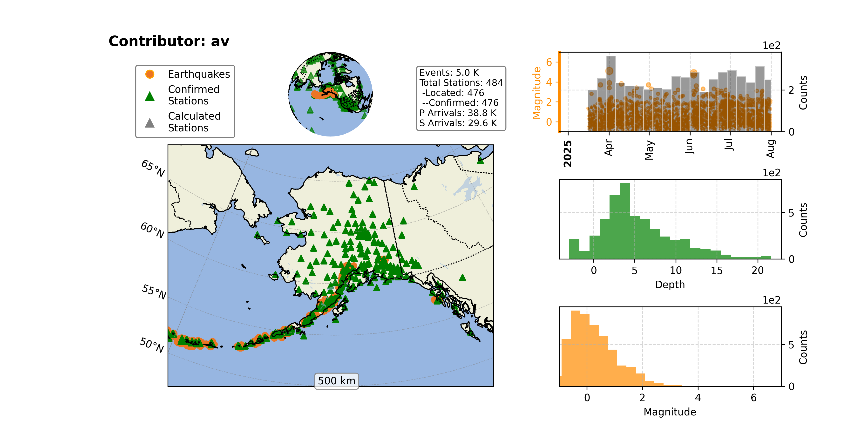Click the gray Calculated Stations legend triangle
868x434 pixels.
coord(149,123)
